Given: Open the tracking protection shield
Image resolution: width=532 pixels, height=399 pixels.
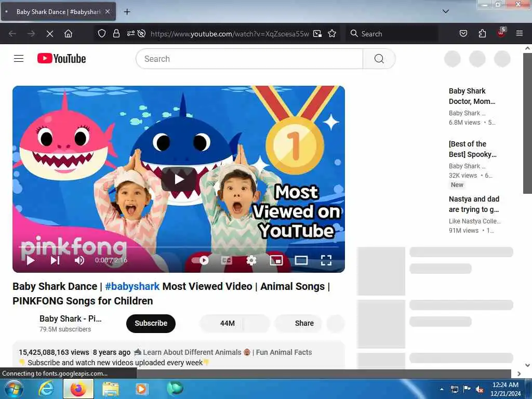Looking at the screenshot, I should click(102, 33).
